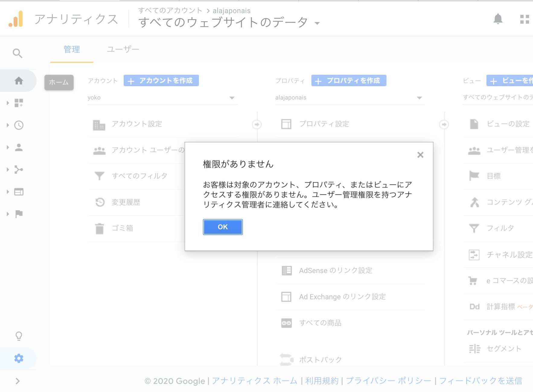Click the search magnifier in sidebar
This screenshot has height=392, width=533.
click(x=18, y=53)
